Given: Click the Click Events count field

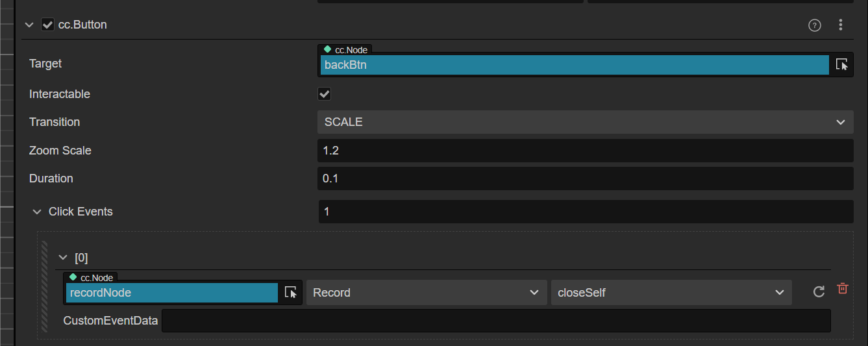Looking at the screenshot, I should [x=586, y=212].
